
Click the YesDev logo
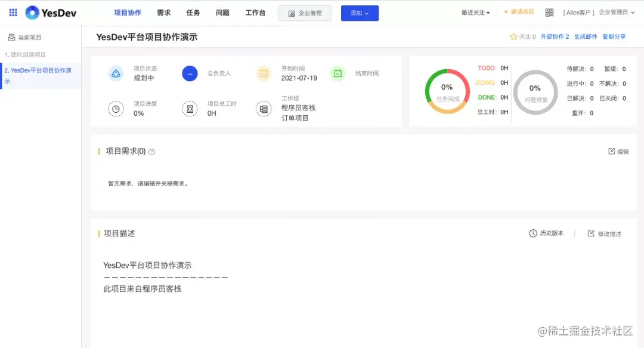point(43,12)
